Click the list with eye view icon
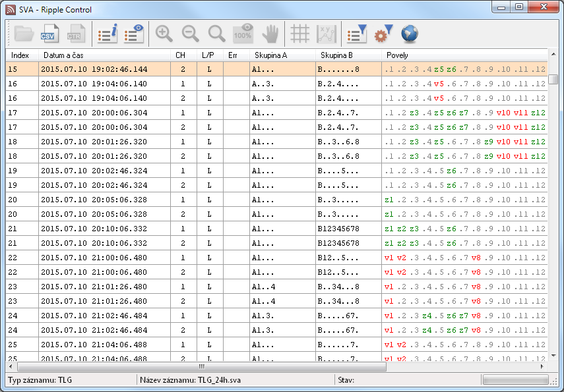The height and width of the screenshot is (392, 564). point(134,34)
